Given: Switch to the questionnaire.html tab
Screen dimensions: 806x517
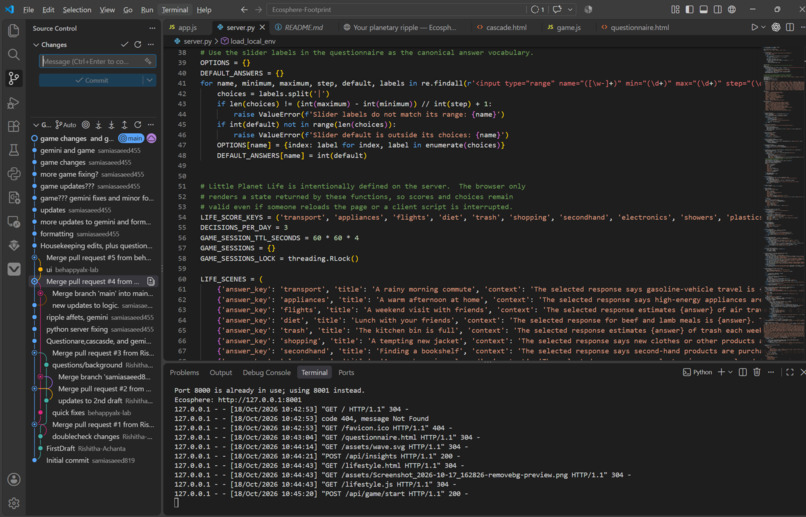Looking at the screenshot, I should tap(639, 27).
